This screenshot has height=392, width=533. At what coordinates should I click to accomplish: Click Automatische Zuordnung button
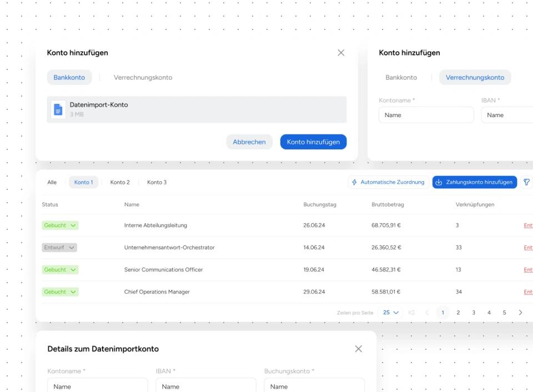(388, 182)
